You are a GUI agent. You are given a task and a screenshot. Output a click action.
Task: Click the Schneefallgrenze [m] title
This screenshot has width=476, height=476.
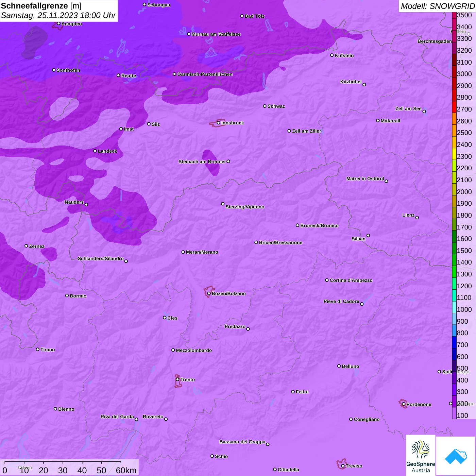pyautogui.click(x=41, y=6)
